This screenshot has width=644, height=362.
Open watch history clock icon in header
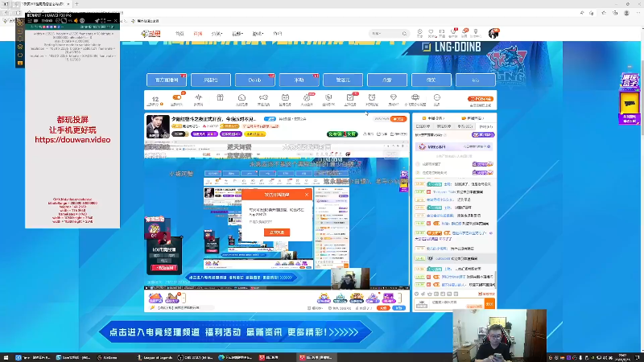(x=419, y=32)
